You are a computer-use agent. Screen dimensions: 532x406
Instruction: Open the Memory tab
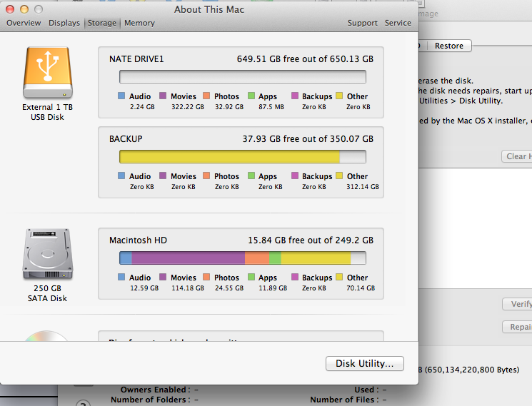139,23
